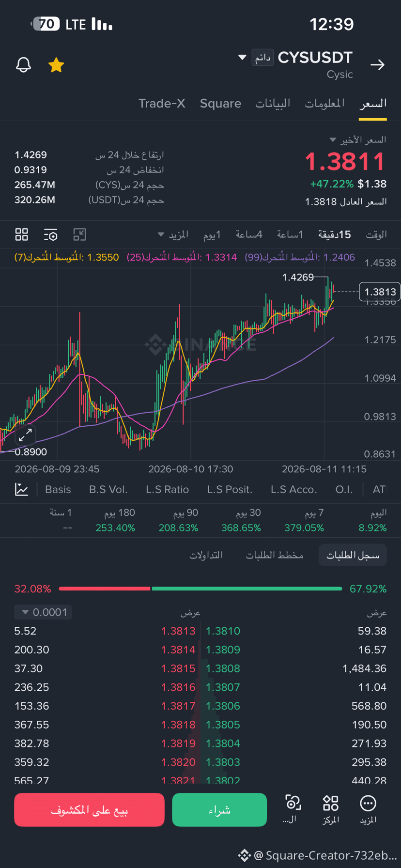Open the 0.0001 price precision dropdown
The image size is (401, 868).
[43, 612]
